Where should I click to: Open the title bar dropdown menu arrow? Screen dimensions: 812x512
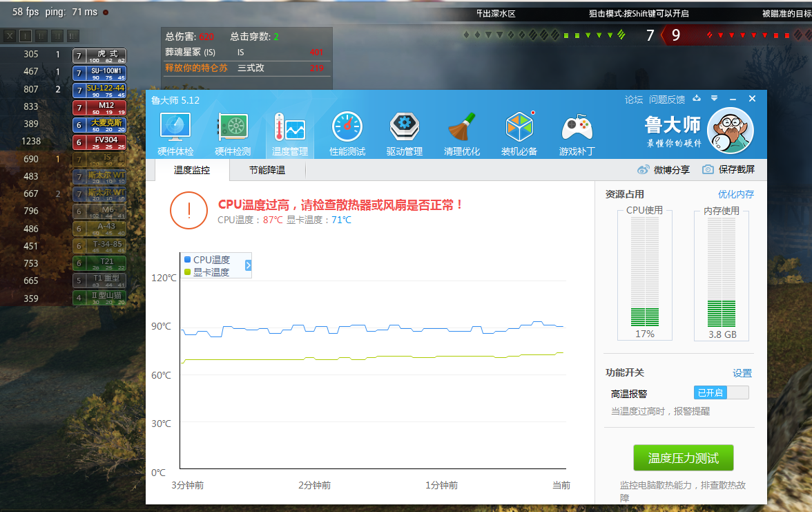click(714, 98)
